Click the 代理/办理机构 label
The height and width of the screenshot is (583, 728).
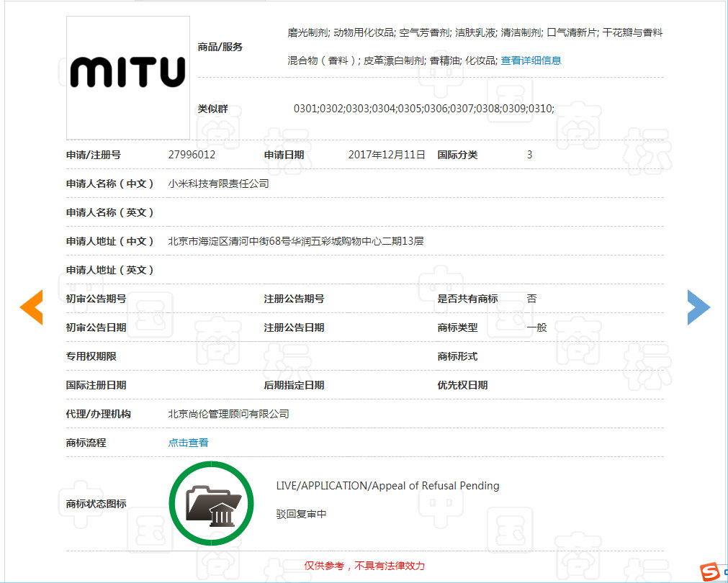[99, 414]
